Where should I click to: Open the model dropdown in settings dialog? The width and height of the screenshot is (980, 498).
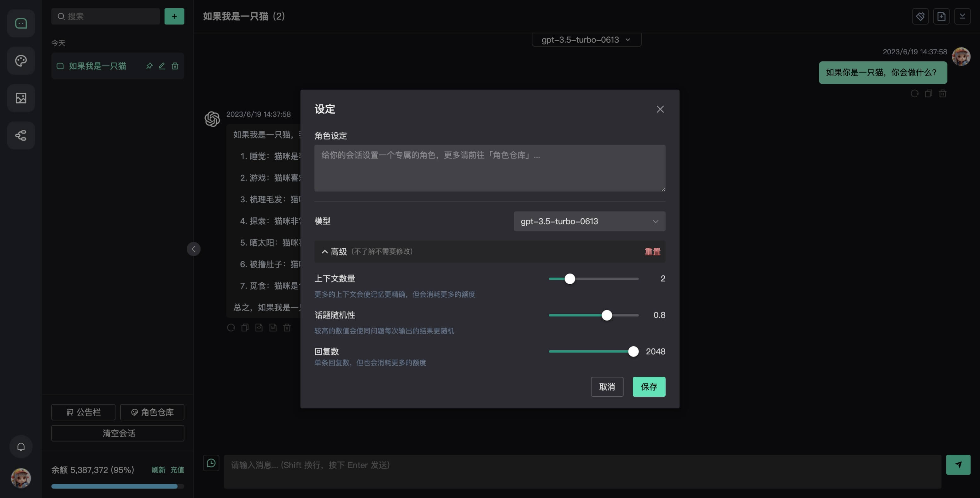pyautogui.click(x=589, y=221)
